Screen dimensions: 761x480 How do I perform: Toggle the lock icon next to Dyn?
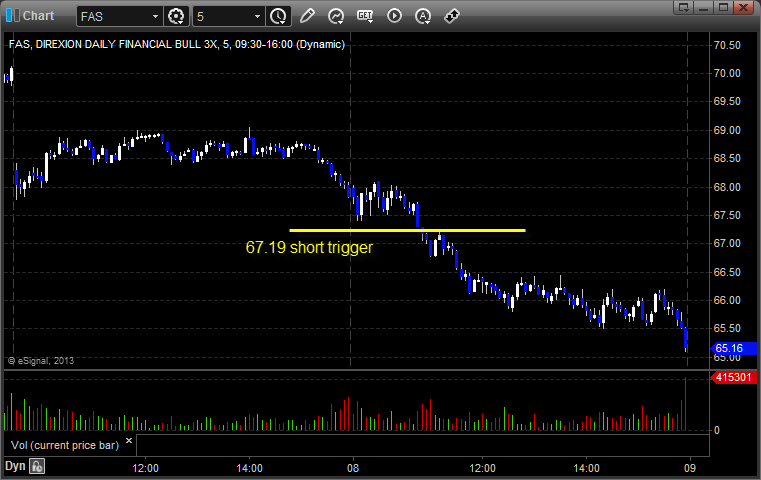[37, 466]
